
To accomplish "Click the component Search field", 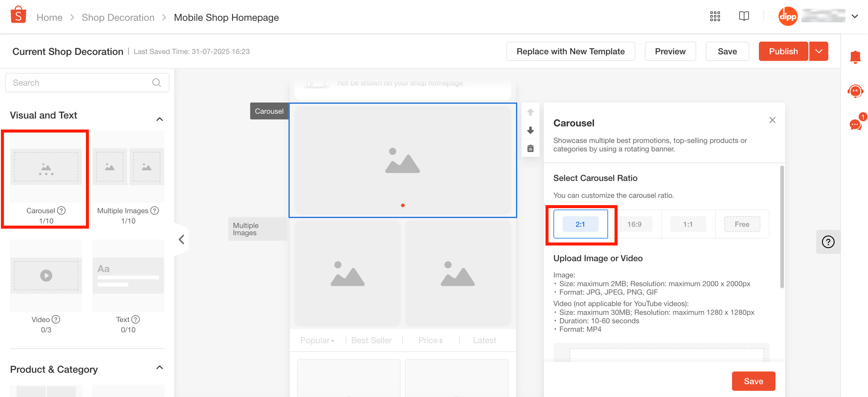I will [x=81, y=83].
